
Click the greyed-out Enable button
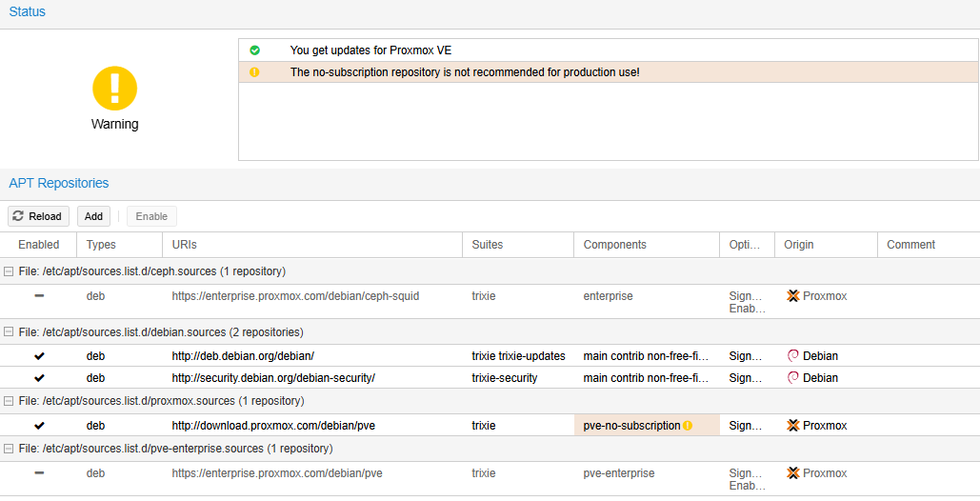[151, 216]
